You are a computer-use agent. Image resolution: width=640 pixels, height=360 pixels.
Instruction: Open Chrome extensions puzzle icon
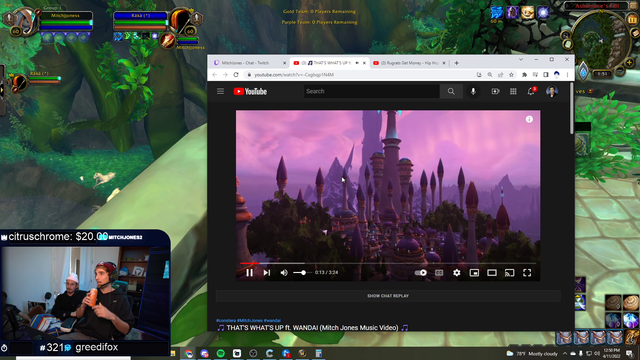click(524, 75)
